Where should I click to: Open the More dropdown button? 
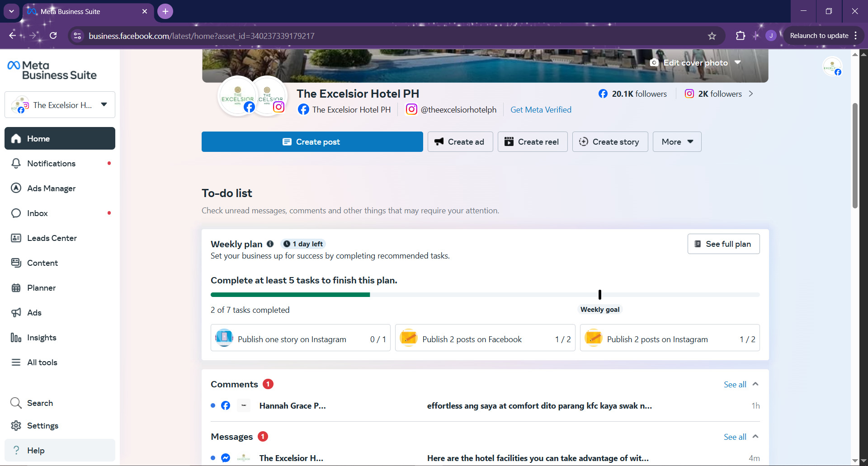pyautogui.click(x=677, y=142)
